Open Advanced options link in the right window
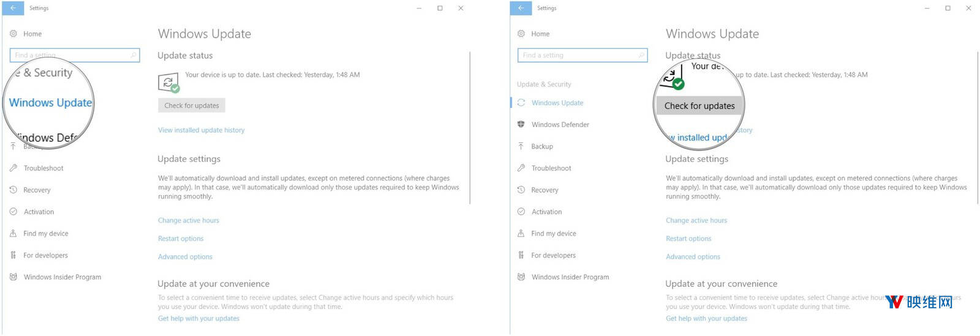 (x=693, y=257)
